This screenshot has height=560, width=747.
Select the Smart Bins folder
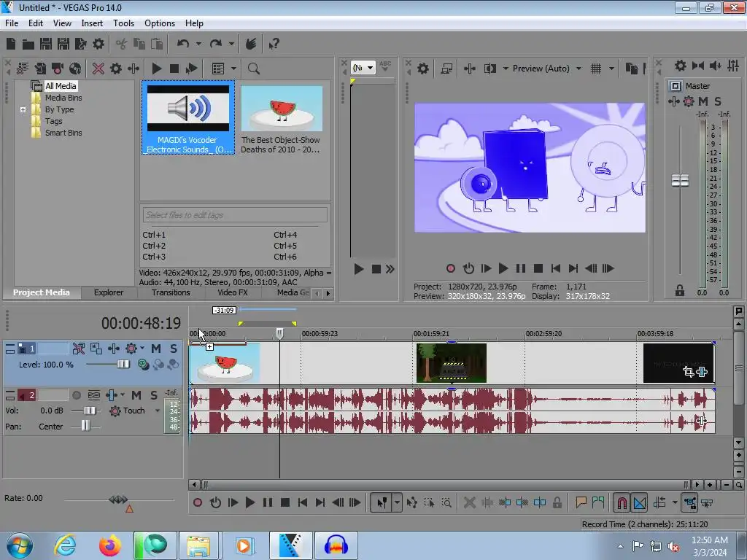pyautogui.click(x=63, y=133)
